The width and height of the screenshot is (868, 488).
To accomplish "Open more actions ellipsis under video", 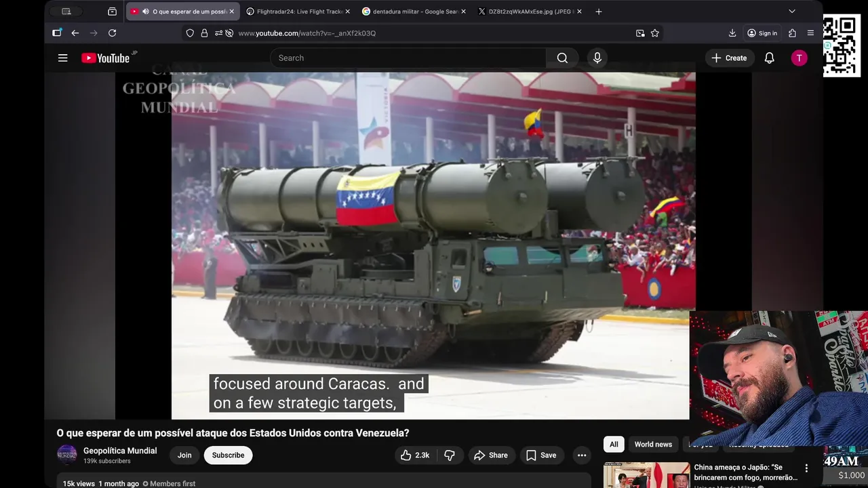I will (582, 455).
